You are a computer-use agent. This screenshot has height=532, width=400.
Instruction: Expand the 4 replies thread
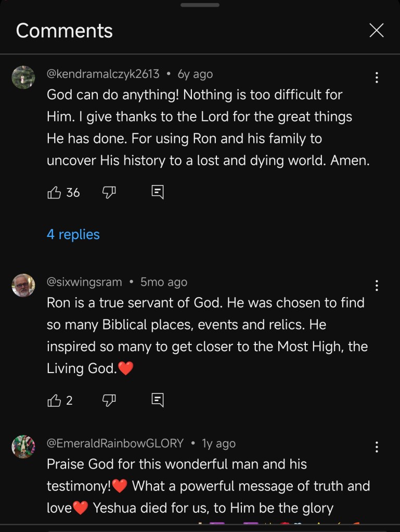[73, 234]
